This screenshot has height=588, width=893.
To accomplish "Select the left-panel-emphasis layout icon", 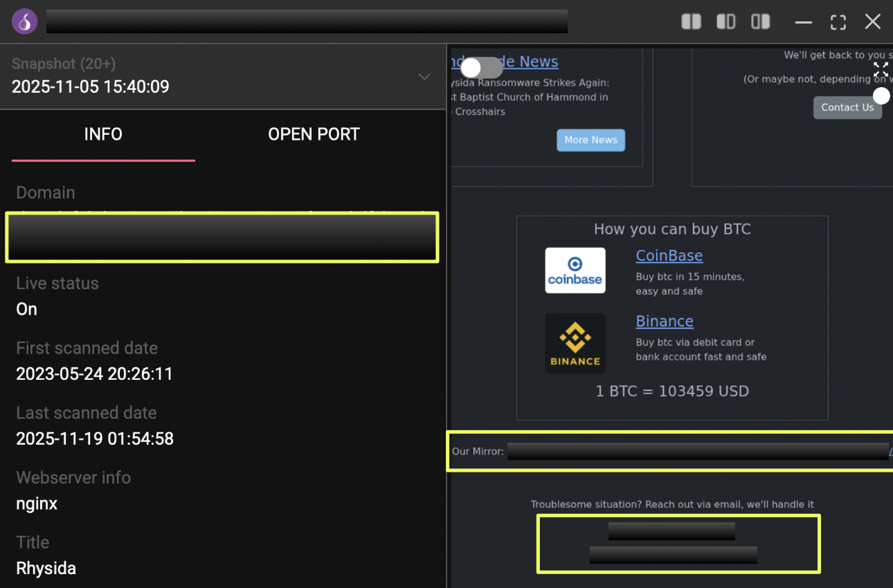I will pos(725,21).
